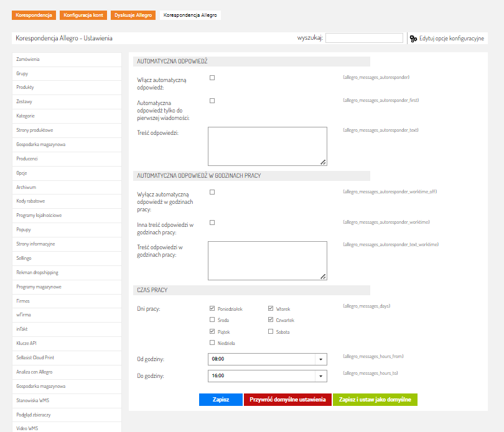Switch to Dyskusje Allegro tab
The width and height of the screenshot is (504, 432).
(x=133, y=15)
